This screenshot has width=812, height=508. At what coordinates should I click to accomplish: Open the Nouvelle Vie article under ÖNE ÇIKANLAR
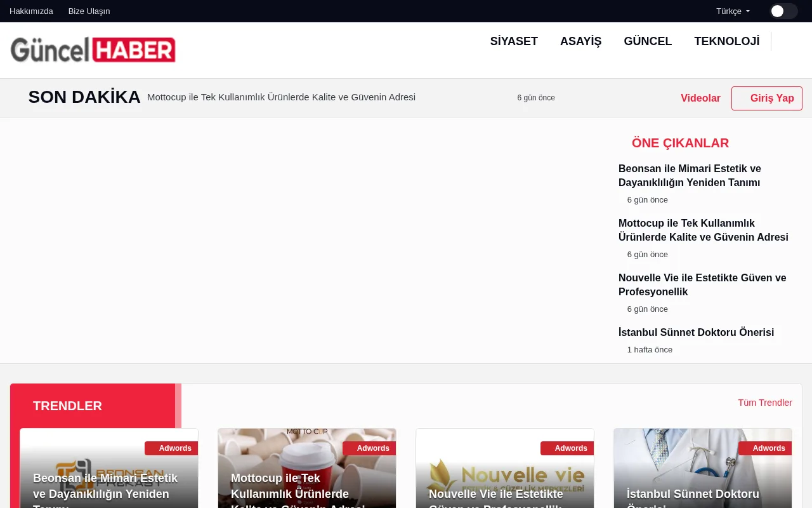point(702,284)
